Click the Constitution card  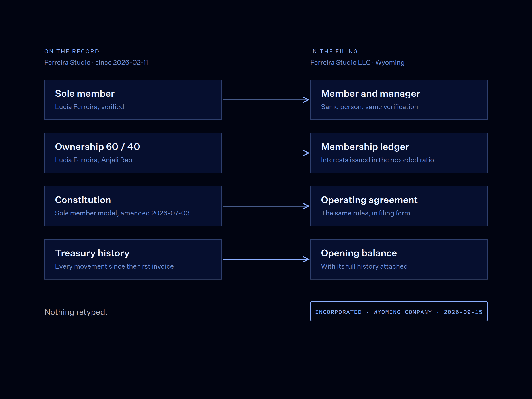[x=133, y=206]
